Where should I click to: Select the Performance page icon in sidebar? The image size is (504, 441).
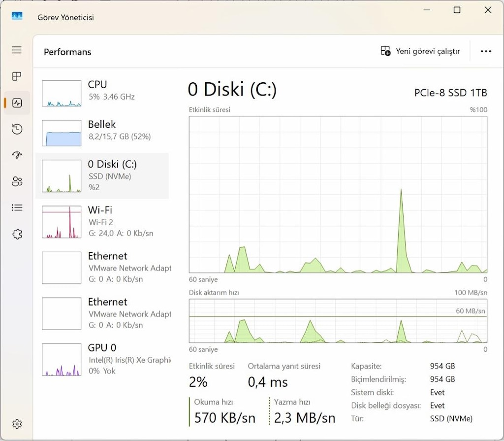pyautogui.click(x=17, y=102)
